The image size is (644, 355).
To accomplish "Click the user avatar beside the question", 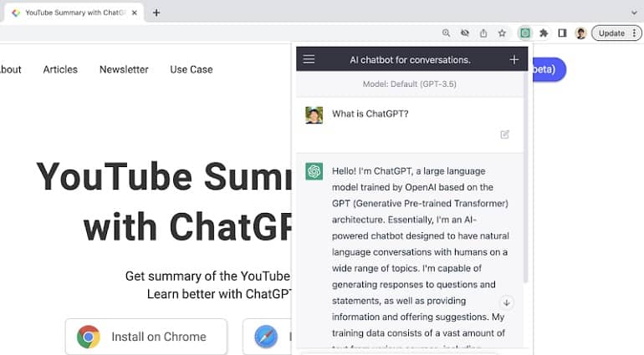I will tap(314, 115).
